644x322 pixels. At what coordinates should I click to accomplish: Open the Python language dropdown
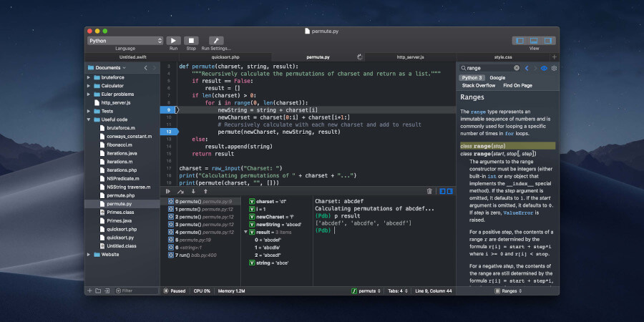click(125, 41)
